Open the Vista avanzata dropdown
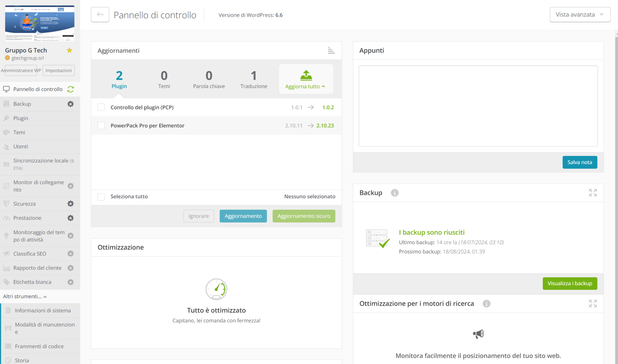The image size is (618, 364). pos(580,15)
